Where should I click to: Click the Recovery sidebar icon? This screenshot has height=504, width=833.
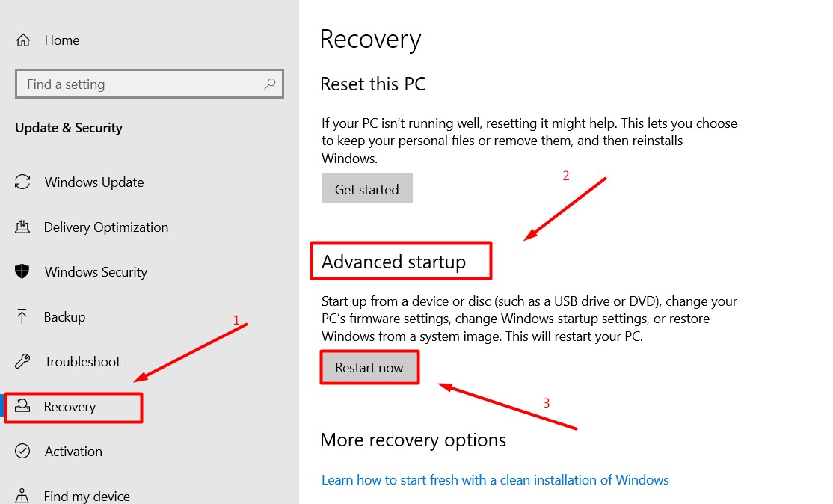[22, 406]
